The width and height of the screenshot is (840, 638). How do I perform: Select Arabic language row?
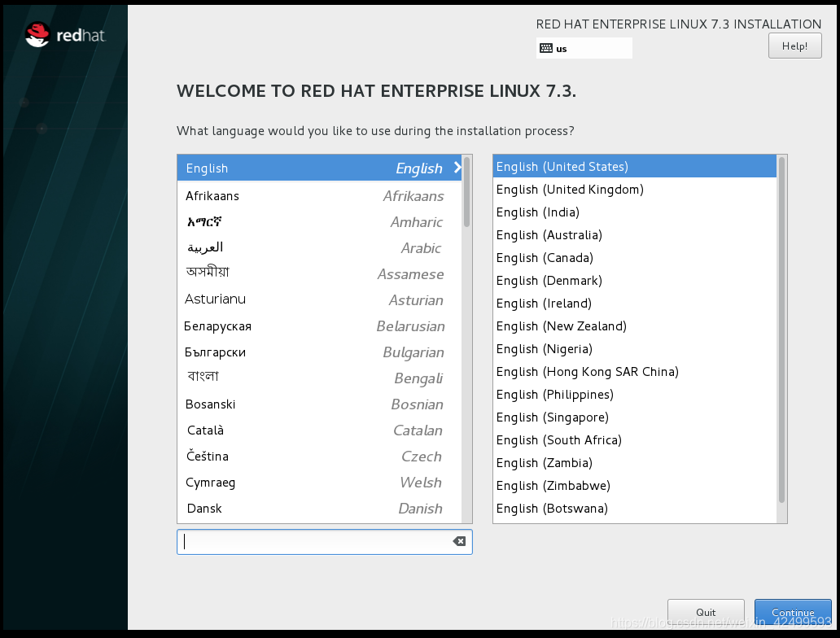(x=319, y=248)
